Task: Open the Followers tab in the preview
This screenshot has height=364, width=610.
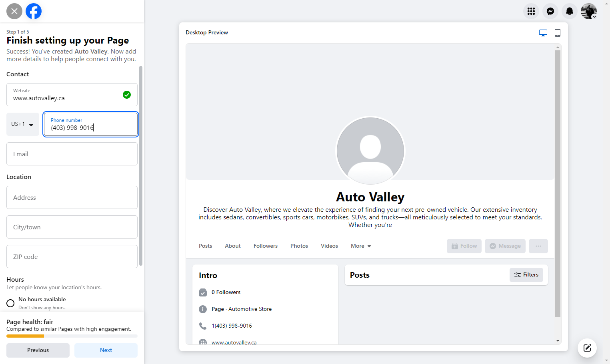Action: pos(266,246)
